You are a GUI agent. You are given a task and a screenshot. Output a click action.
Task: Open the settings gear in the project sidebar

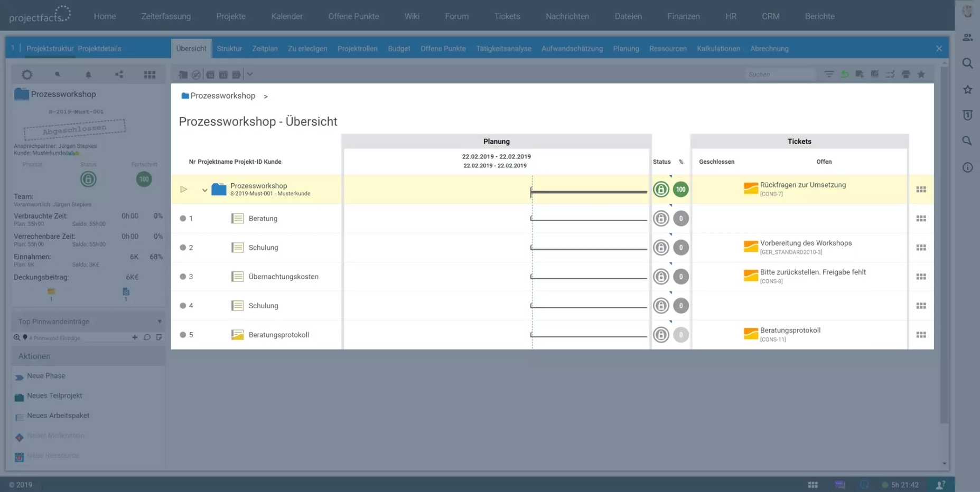coord(27,74)
